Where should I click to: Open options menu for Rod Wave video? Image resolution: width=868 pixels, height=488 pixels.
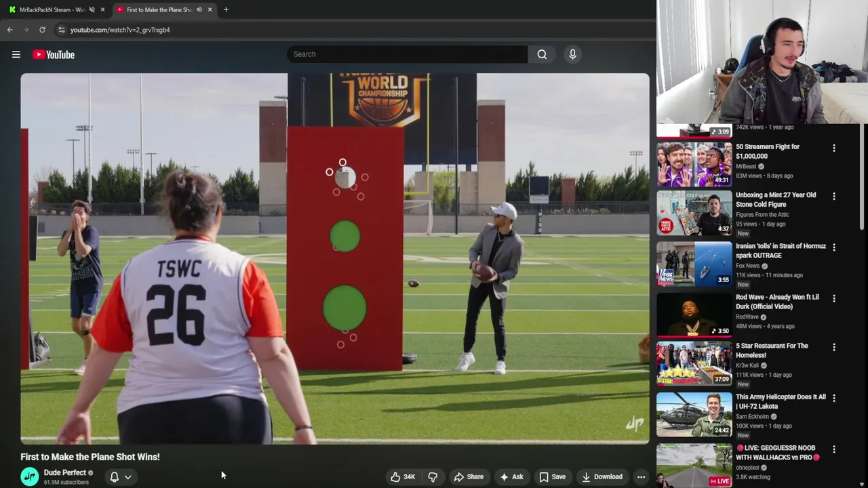pyautogui.click(x=834, y=298)
